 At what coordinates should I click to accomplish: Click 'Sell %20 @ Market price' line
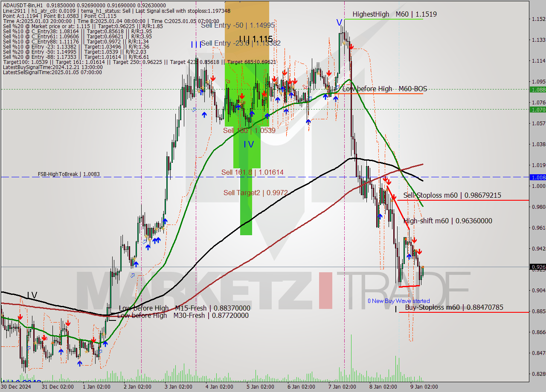83,26
